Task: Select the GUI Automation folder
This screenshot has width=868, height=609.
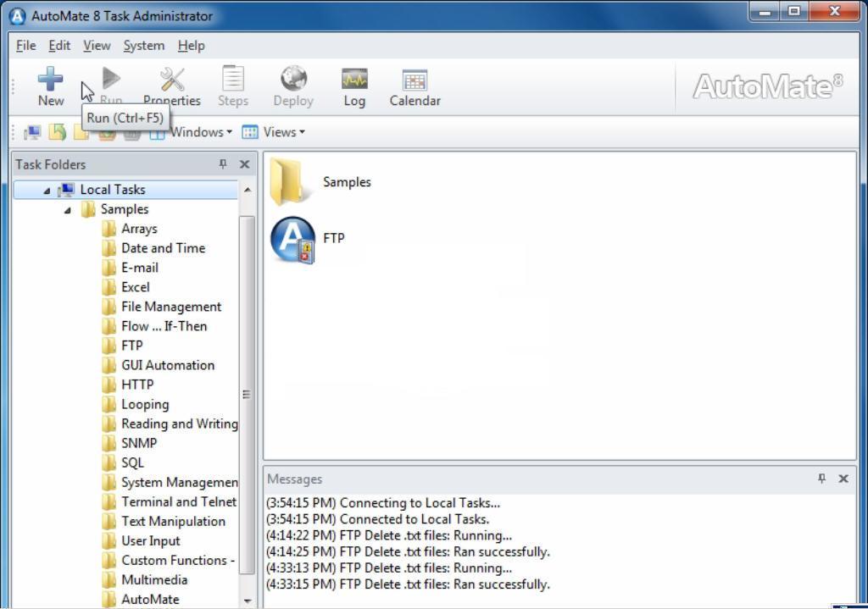Action: coord(168,364)
